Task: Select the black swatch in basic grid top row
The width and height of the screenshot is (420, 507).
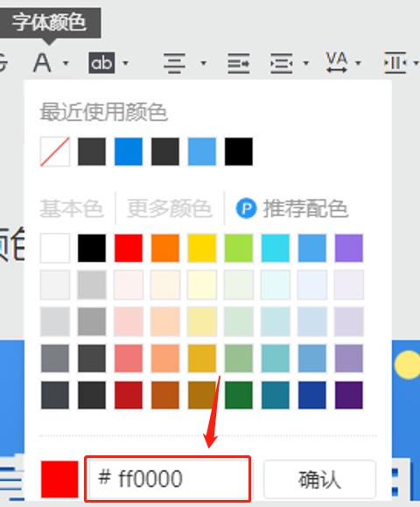Action: click(x=92, y=248)
